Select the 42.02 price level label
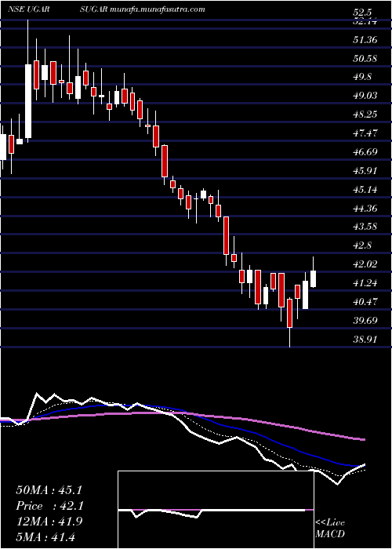 pos(365,264)
